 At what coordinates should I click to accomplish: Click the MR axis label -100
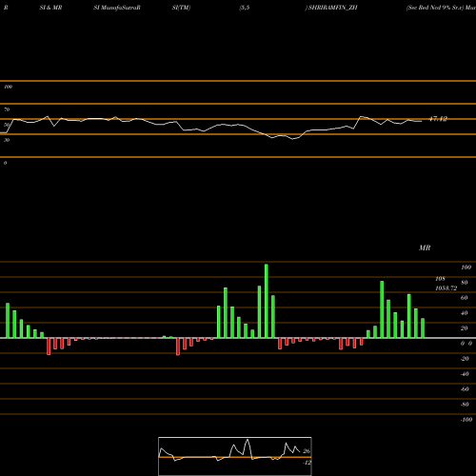[466, 420]
